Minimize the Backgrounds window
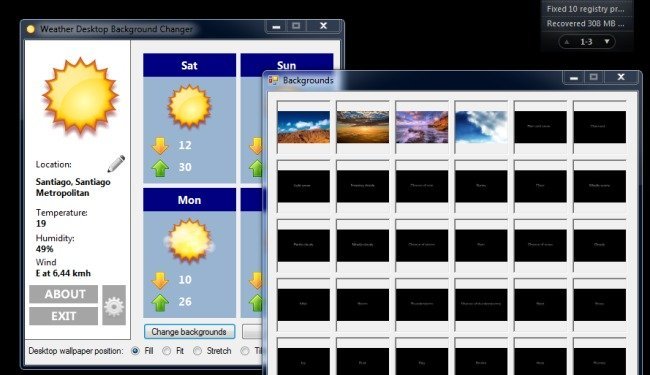The height and width of the screenshot is (375, 650). 574,77
